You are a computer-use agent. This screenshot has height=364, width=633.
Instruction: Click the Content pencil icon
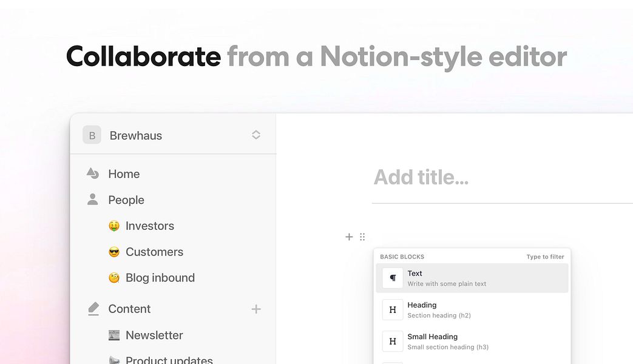[x=93, y=309]
